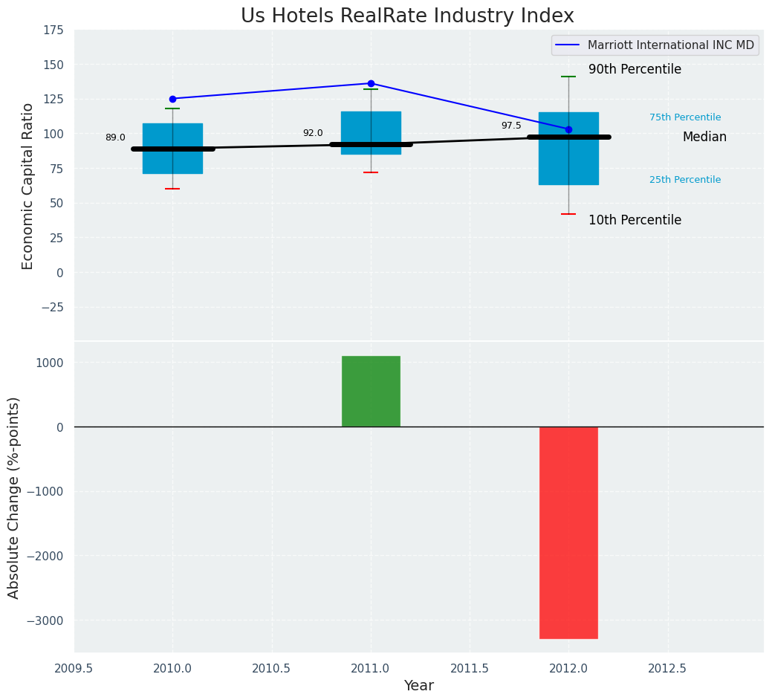Click the Us Hotels RealRate Industry Index title

pyautogui.click(x=407, y=16)
